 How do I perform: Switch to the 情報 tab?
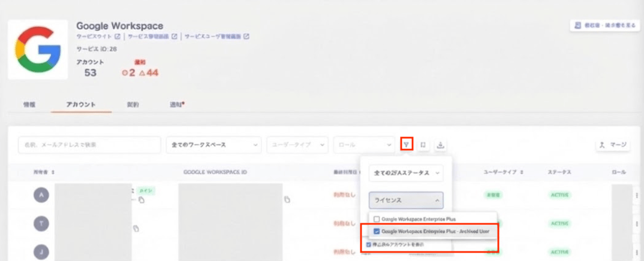click(x=29, y=105)
